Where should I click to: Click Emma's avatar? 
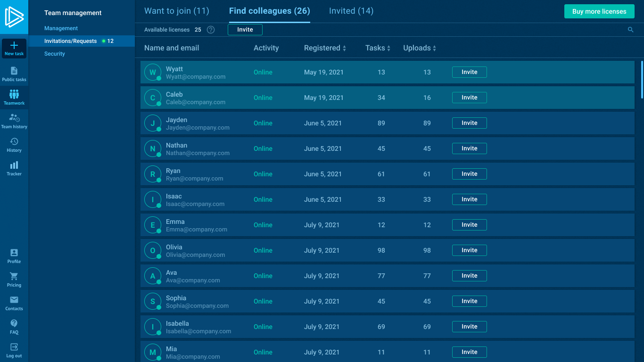tap(153, 225)
